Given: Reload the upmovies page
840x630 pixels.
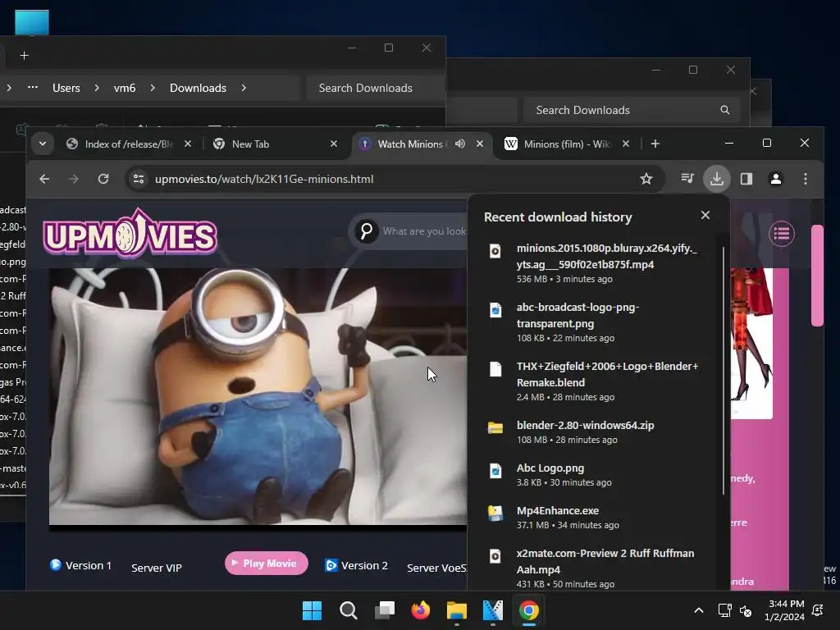Looking at the screenshot, I should click(103, 179).
